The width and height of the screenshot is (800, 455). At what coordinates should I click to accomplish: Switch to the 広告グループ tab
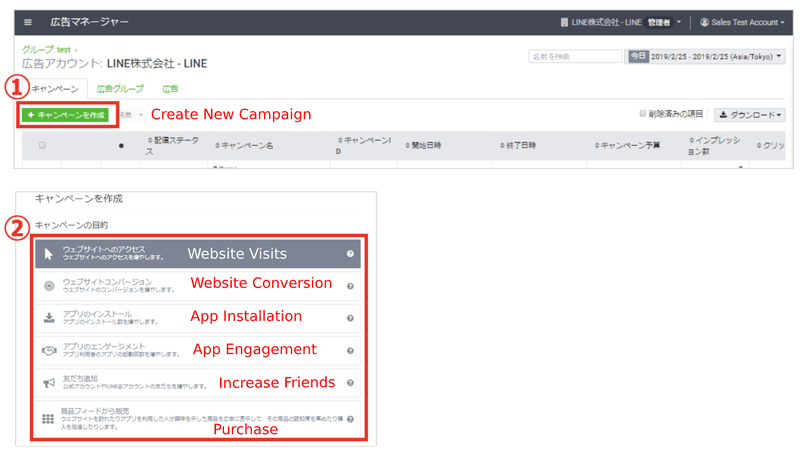point(120,89)
